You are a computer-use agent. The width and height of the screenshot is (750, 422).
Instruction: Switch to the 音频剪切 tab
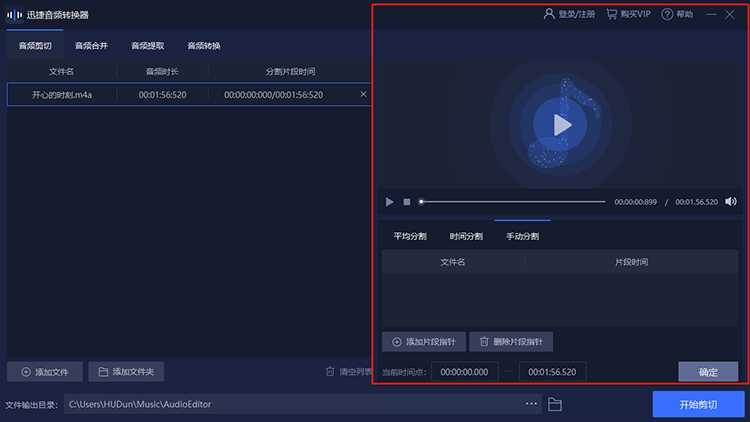click(35, 46)
